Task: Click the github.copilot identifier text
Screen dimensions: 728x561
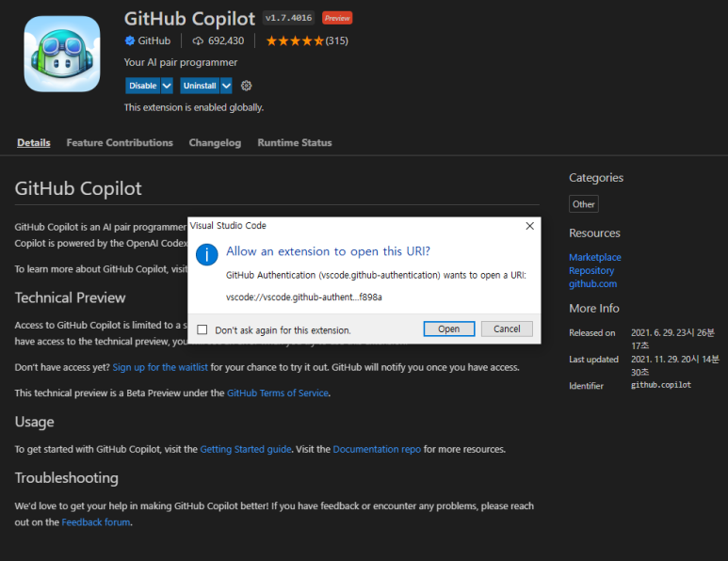Action: (x=661, y=385)
